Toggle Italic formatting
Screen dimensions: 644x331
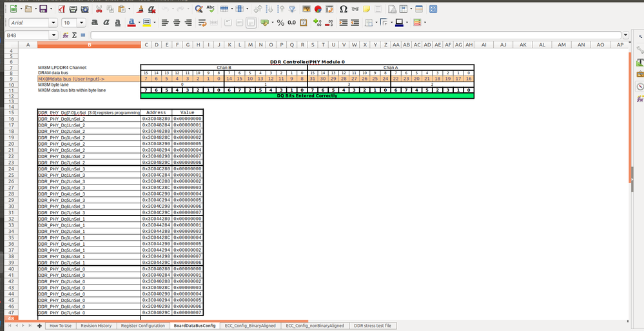[106, 23]
